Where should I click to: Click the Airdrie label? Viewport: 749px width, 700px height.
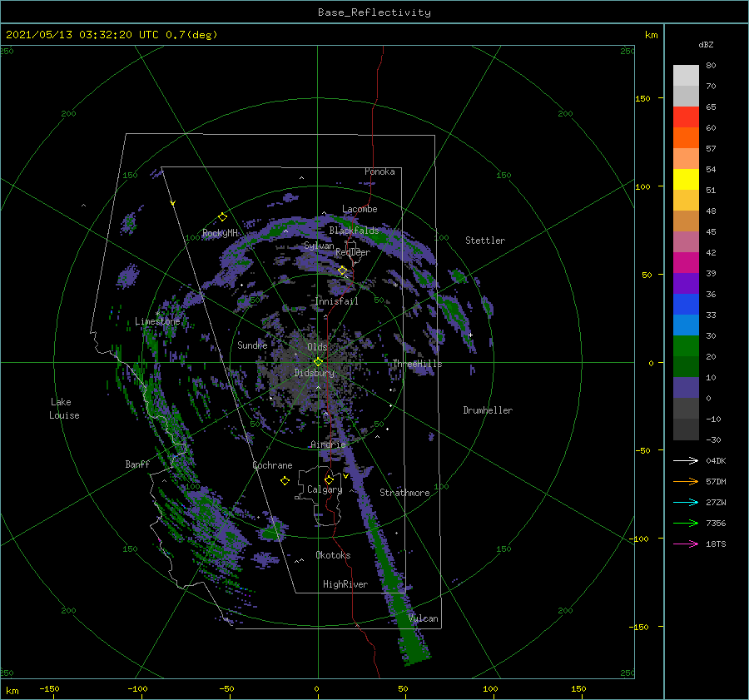328,444
